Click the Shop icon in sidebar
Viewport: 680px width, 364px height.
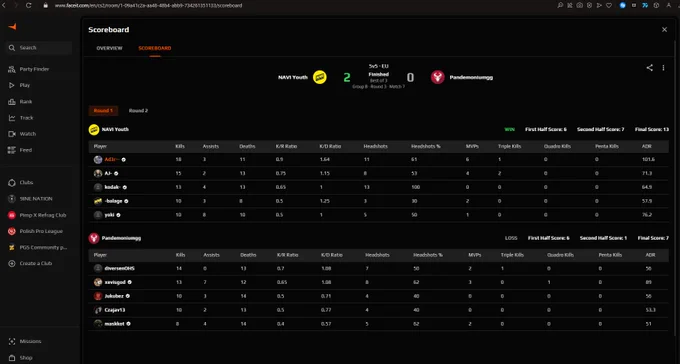tap(12, 358)
